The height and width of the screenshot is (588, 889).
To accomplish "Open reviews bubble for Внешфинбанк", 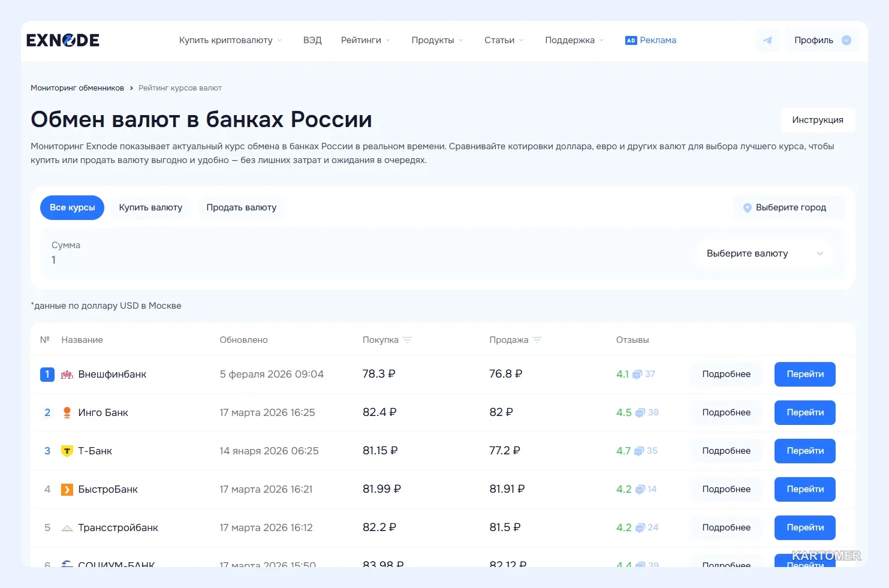I will click(637, 375).
